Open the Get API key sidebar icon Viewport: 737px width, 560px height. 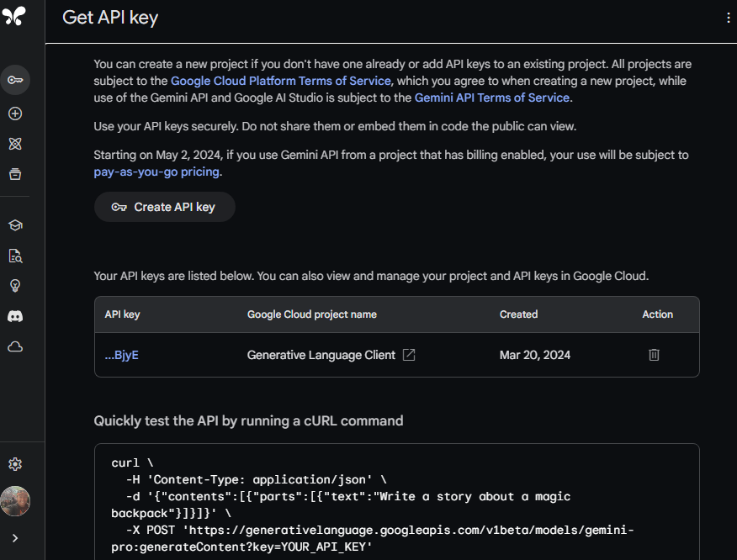point(15,80)
